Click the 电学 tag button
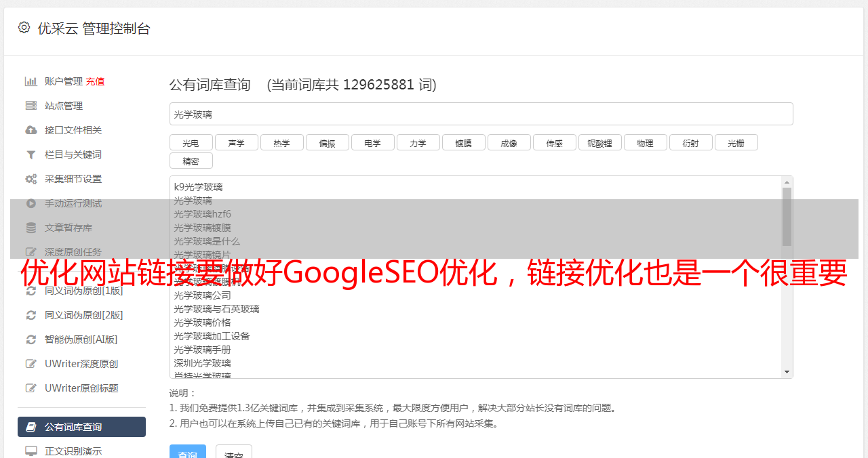This screenshot has width=868, height=458. click(372, 143)
